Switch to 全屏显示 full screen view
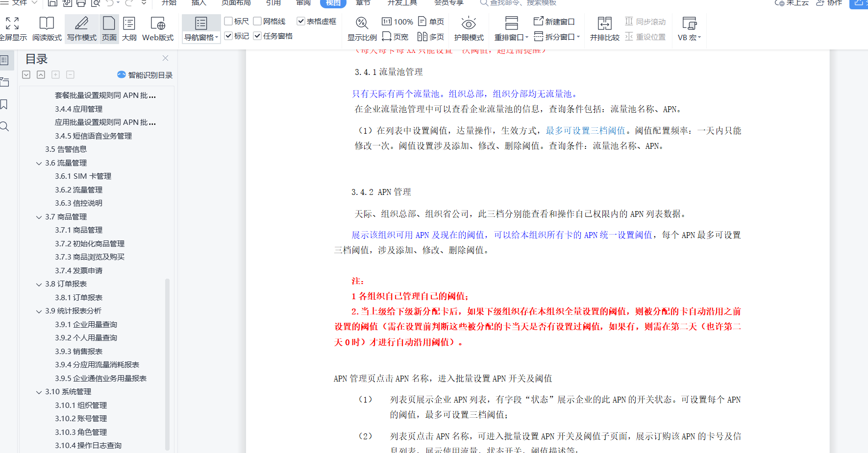Viewport: 868px width, 453px height. (x=12, y=29)
